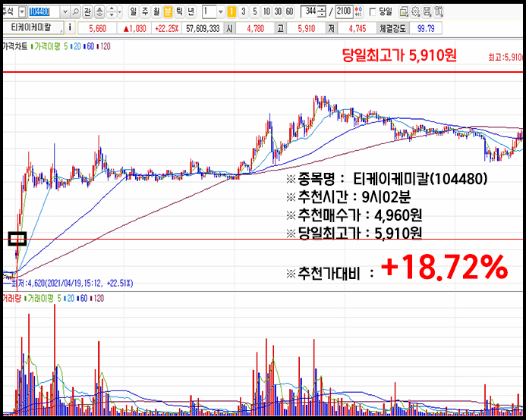Click the stock code field 104480
This screenshot has height=420, width=526.
pyautogui.click(x=43, y=12)
